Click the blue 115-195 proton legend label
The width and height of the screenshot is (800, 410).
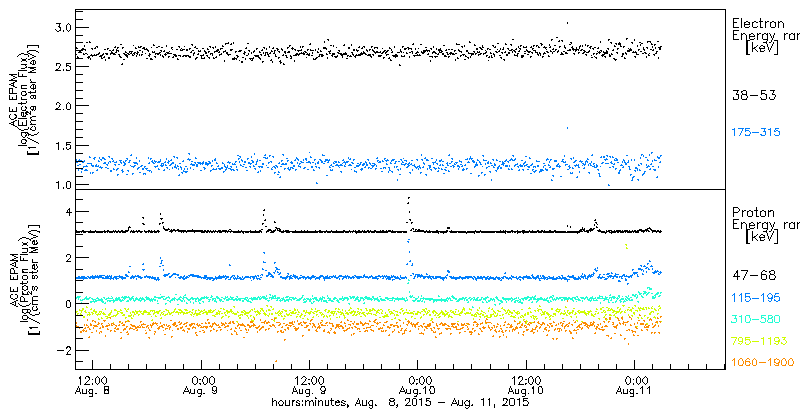(x=756, y=298)
